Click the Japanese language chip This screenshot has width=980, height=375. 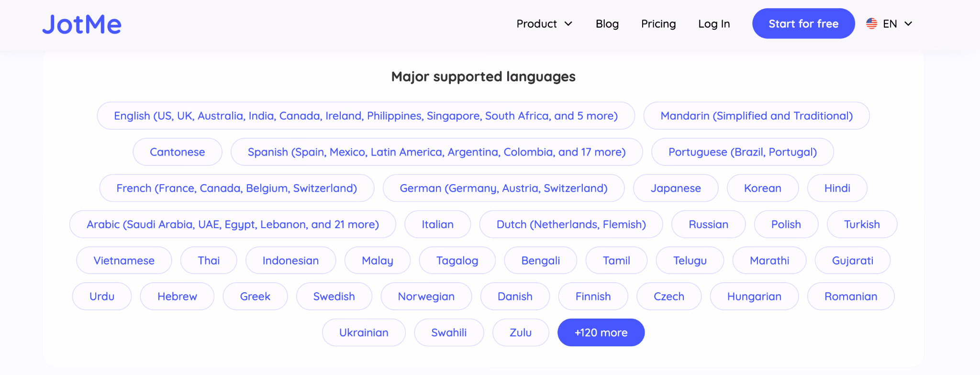tap(676, 188)
